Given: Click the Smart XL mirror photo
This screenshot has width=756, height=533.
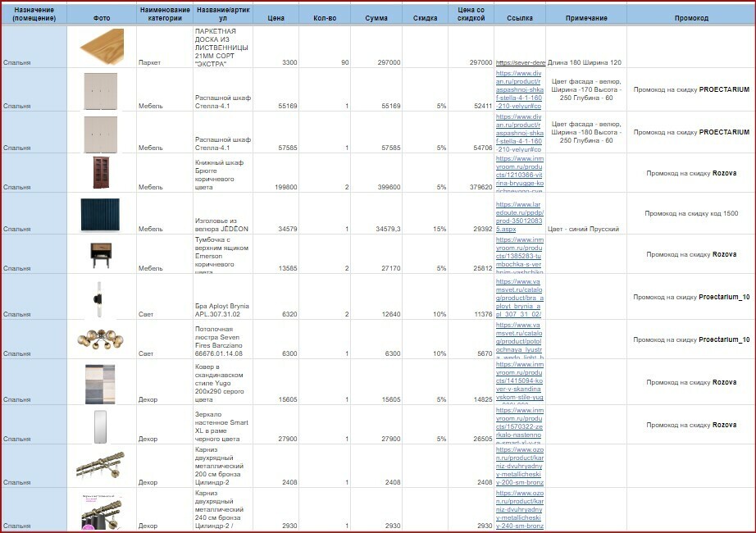Looking at the screenshot, I should click(x=100, y=427).
